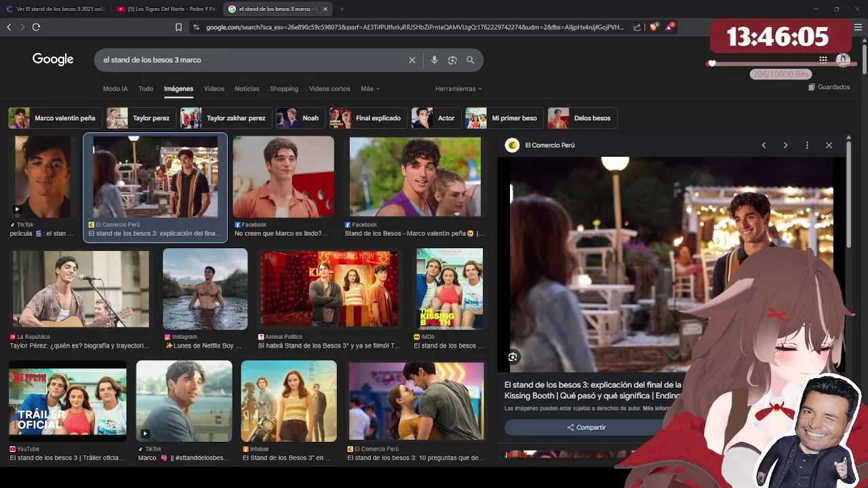Bookmark this page via the address bar icon
Image resolution: width=868 pixels, height=488 pixels.
(x=179, y=27)
